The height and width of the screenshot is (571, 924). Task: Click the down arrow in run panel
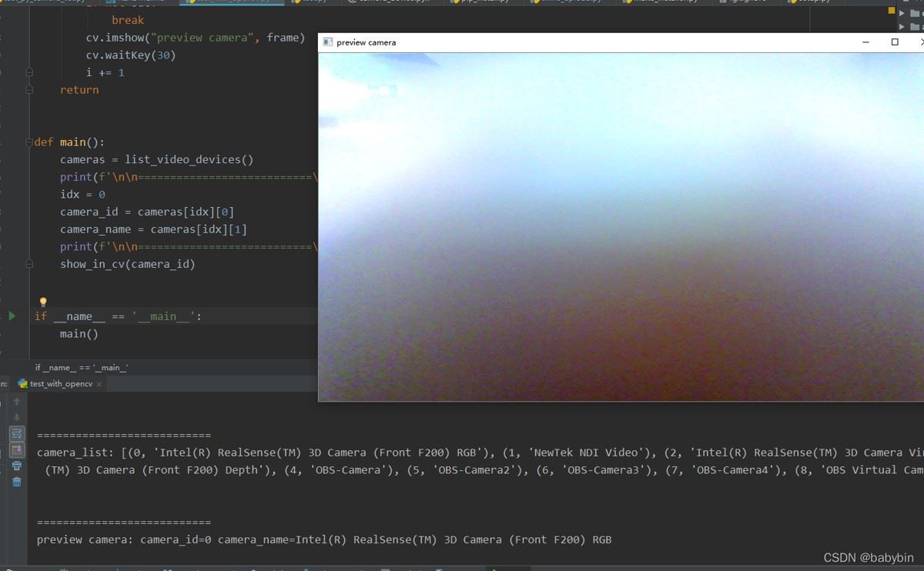(x=17, y=418)
